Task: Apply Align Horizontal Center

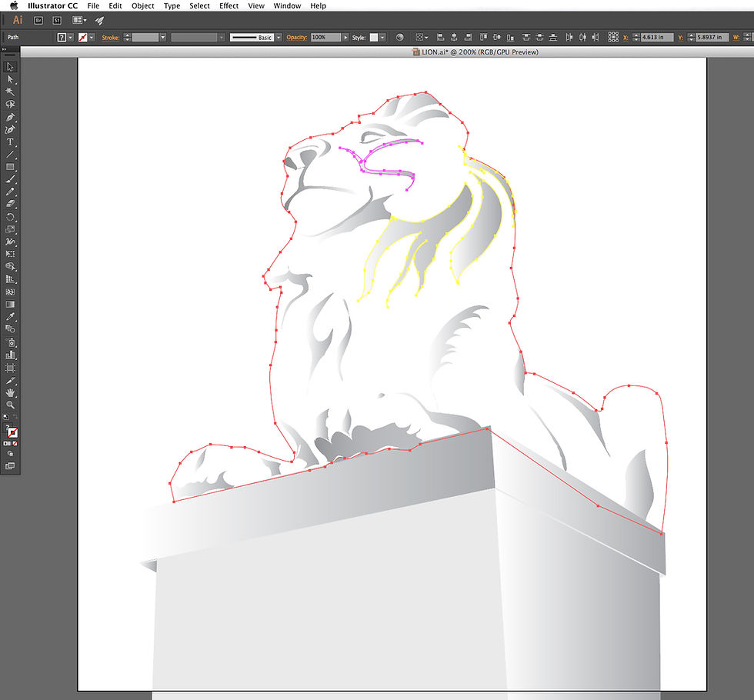Action: point(454,37)
